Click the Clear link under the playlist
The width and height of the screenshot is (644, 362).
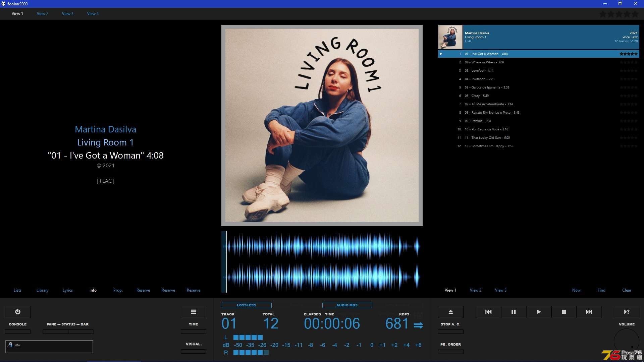(627, 290)
